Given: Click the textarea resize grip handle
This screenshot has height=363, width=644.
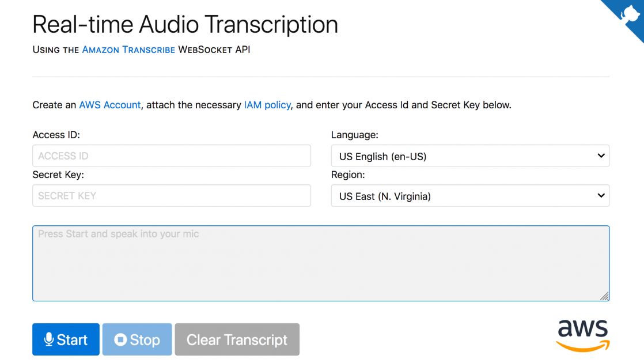Looking at the screenshot, I should 604,296.
